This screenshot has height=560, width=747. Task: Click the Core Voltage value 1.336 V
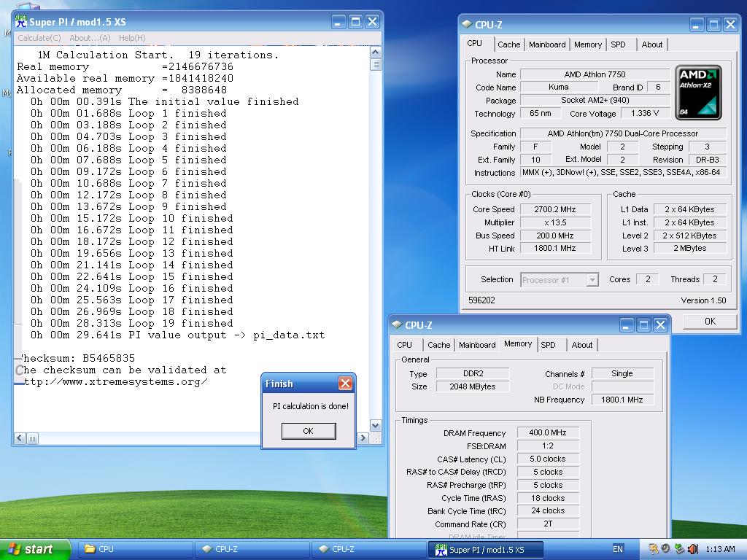click(x=645, y=113)
